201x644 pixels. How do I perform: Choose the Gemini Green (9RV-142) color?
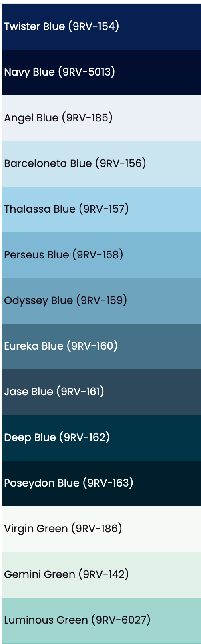coord(101,575)
